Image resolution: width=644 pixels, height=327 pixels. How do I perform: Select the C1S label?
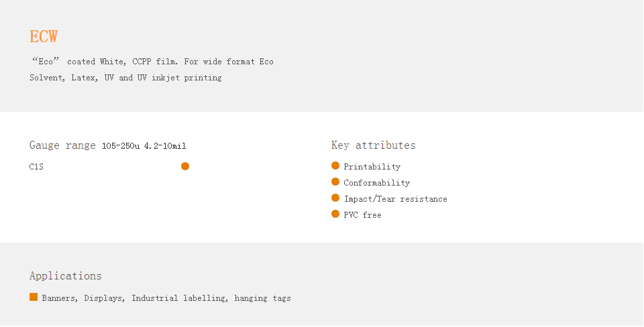[x=36, y=167]
